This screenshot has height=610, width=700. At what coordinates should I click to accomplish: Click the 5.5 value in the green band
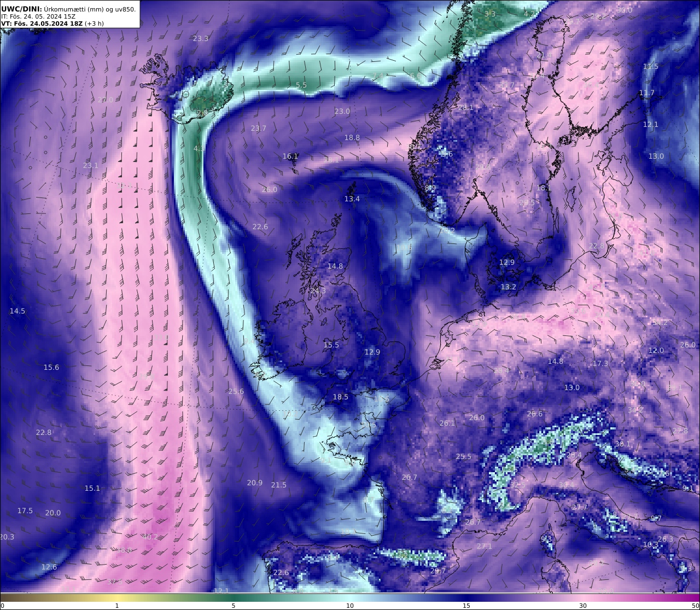(301, 85)
